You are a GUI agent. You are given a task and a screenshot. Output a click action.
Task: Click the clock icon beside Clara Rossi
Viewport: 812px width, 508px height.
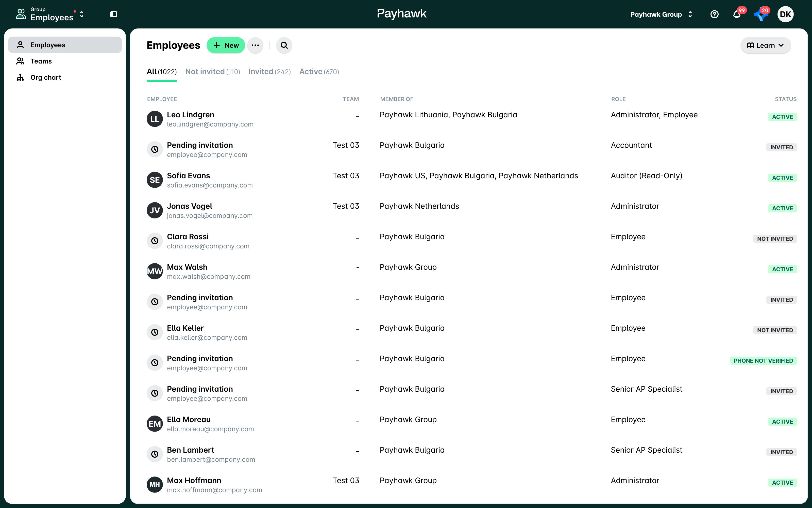pos(155,241)
